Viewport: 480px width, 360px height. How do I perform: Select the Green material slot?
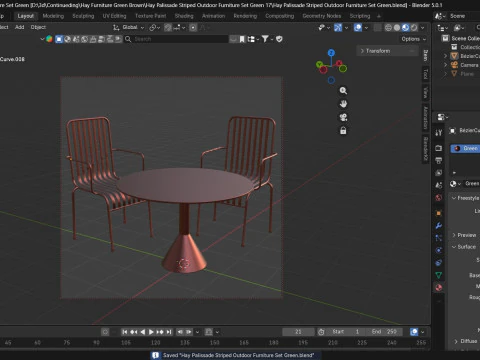(x=465, y=148)
